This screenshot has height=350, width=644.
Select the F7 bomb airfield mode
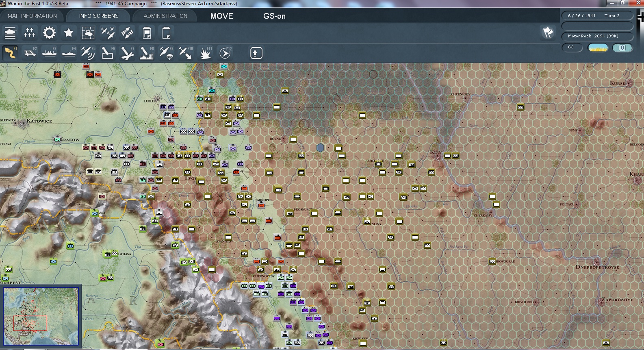pos(127,53)
